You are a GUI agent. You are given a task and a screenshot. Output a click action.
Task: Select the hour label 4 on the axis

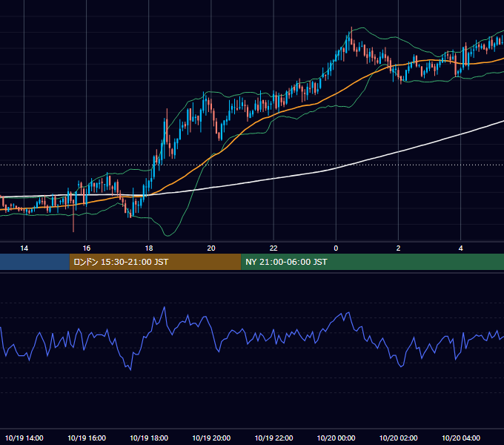[460, 248]
